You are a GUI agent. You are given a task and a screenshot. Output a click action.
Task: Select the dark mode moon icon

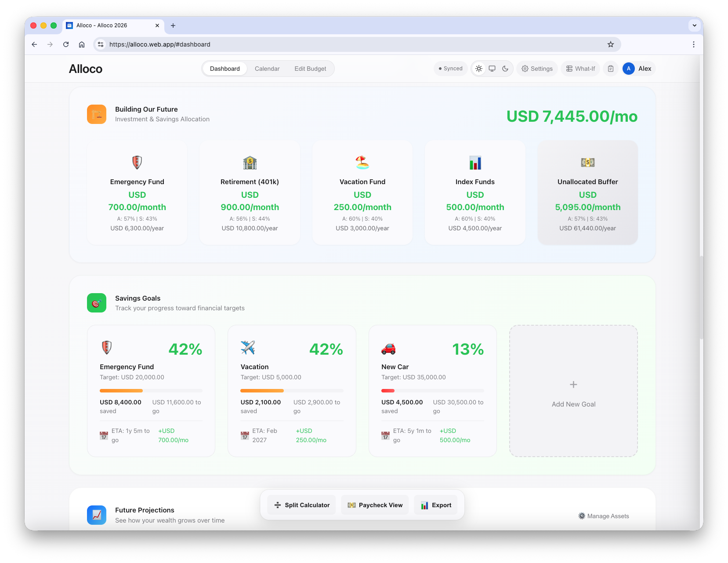(x=505, y=69)
